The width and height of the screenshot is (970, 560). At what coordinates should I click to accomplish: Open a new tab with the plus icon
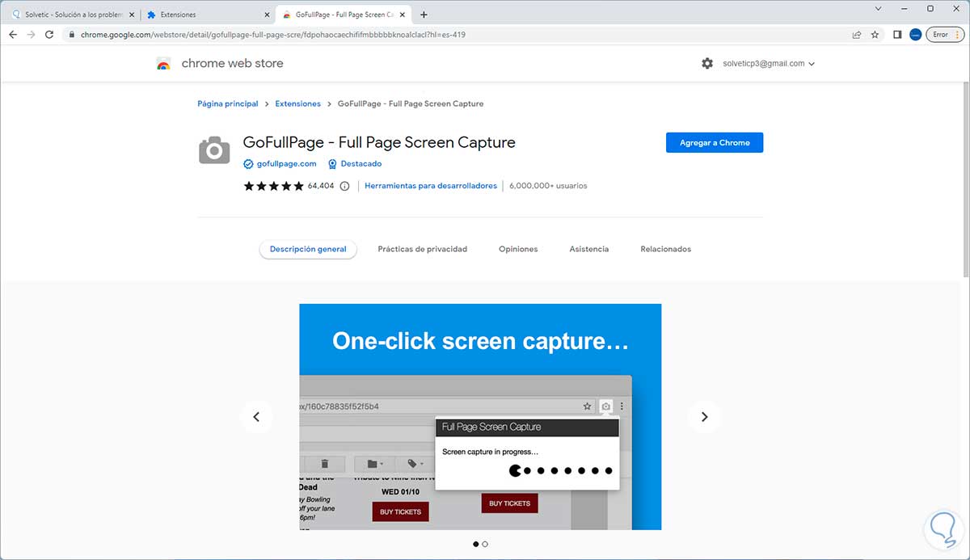click(x=424, y=15)
